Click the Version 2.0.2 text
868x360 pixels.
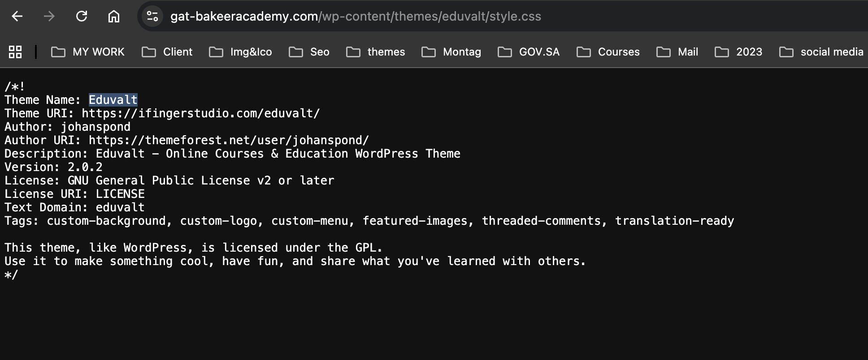point(53,167)
